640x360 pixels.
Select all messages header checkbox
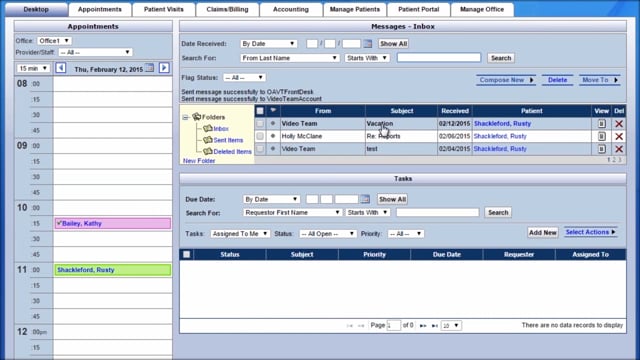260,111
